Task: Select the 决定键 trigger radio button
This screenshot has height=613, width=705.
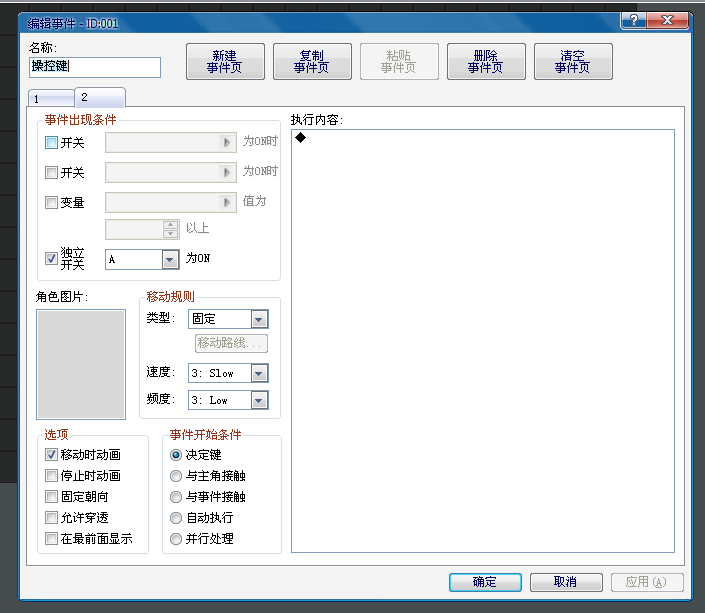Action: 176,455
